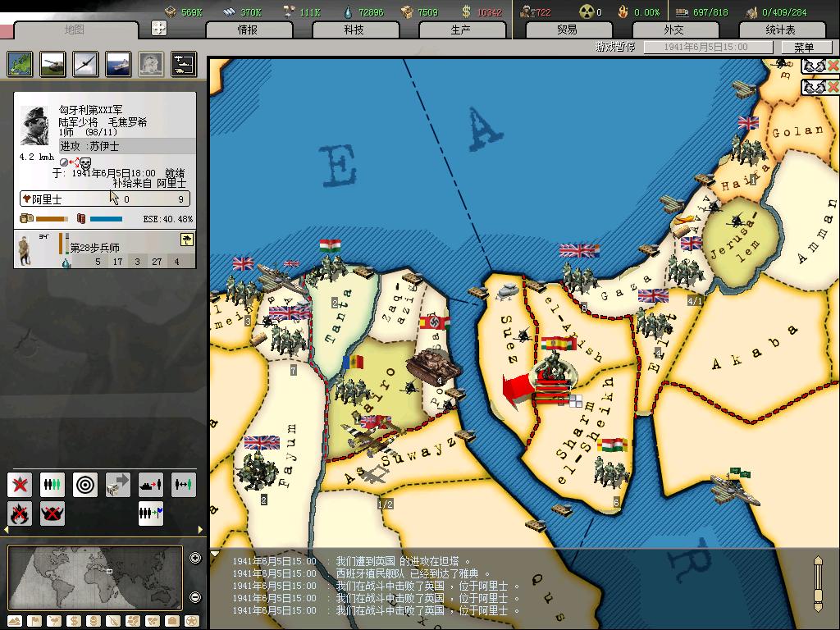Zoom in the minimap with plus
Screen dimensions: 840x630
[x=195, y=558]
